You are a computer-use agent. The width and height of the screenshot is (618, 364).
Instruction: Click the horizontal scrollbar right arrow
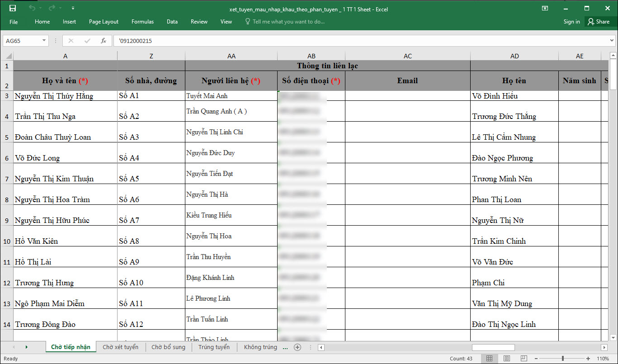(604, 347)
